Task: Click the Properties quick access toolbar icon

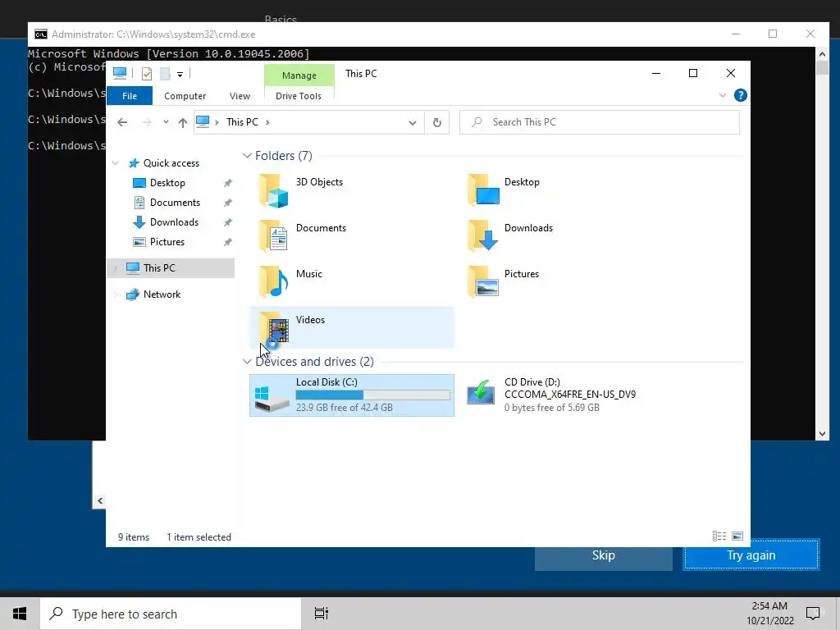Action: [x=147, y=74]
